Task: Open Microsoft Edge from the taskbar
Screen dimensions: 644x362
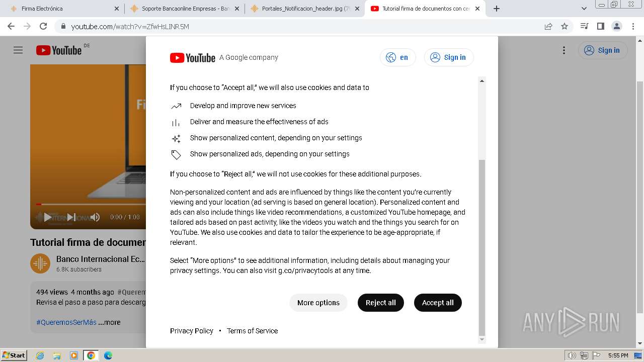Action: coord(108,355)
